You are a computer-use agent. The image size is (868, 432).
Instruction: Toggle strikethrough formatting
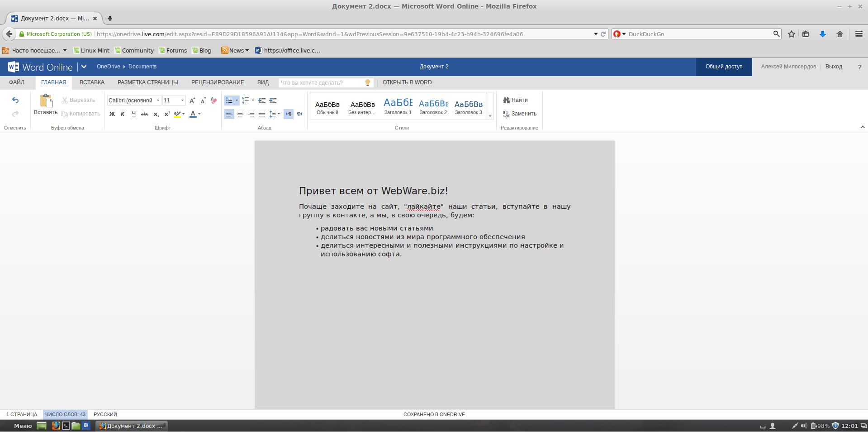(145, 114)
